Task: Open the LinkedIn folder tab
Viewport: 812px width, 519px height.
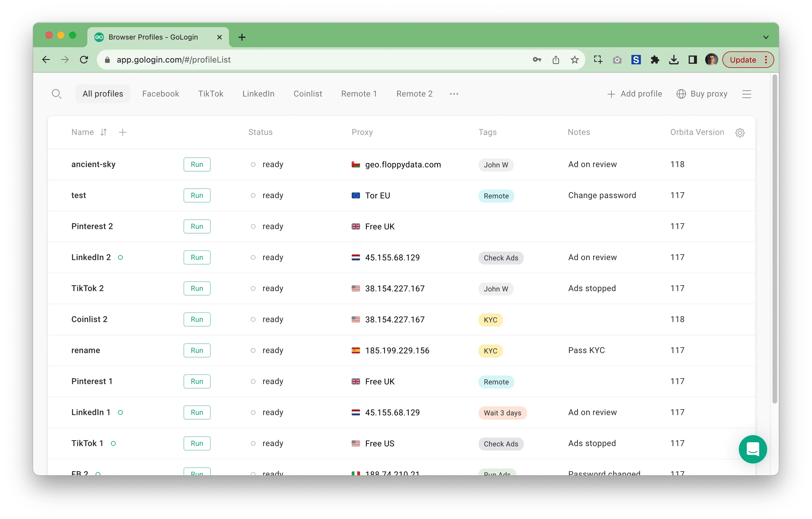Action: [x=258, y=94]
